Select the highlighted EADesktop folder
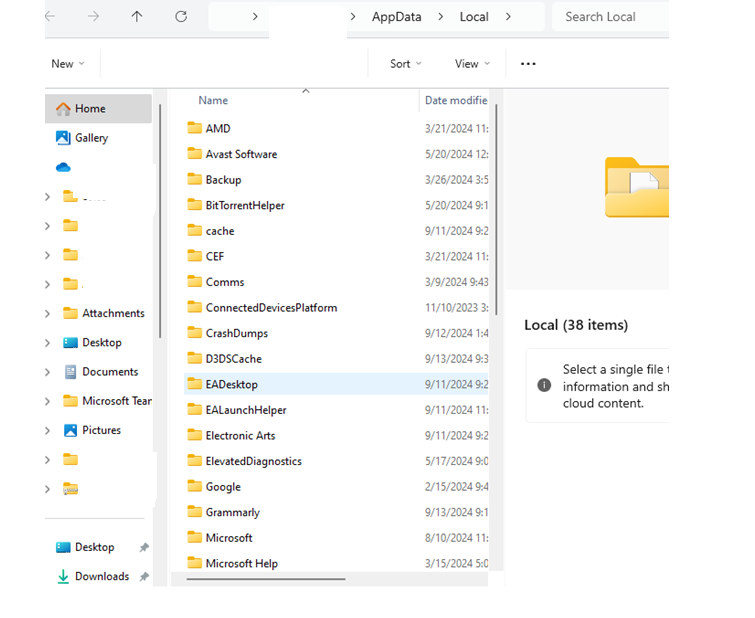Screen dimensions: 755x618 tap(336, 384)
